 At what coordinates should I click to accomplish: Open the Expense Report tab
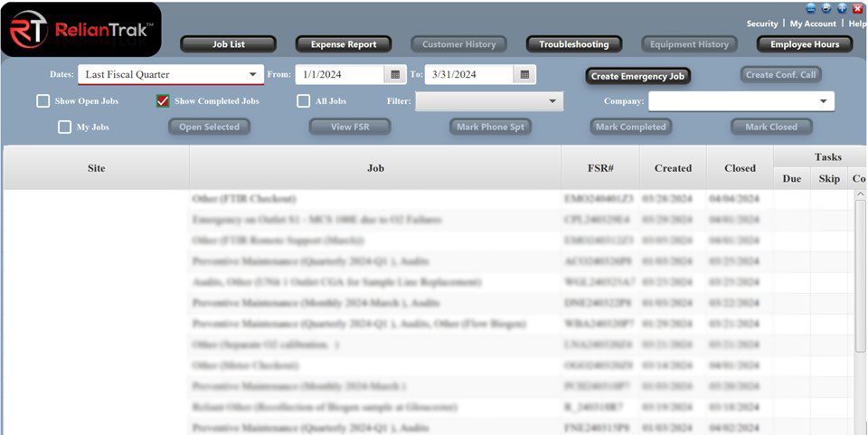click(x=344, y=44)
